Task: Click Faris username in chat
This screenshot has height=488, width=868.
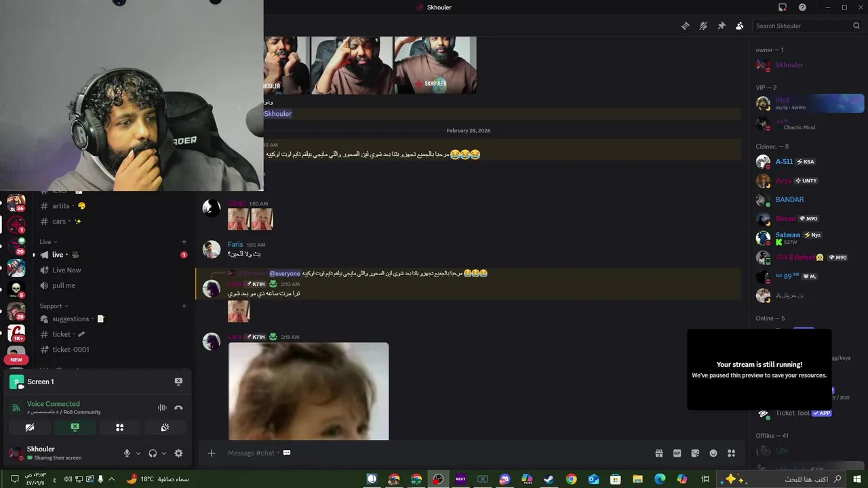Action: pyautogui.click(x=235, y=245)
